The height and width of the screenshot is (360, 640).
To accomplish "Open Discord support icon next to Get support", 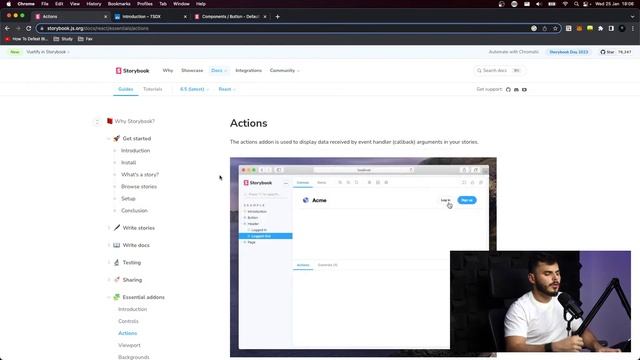I will (516, 89).
